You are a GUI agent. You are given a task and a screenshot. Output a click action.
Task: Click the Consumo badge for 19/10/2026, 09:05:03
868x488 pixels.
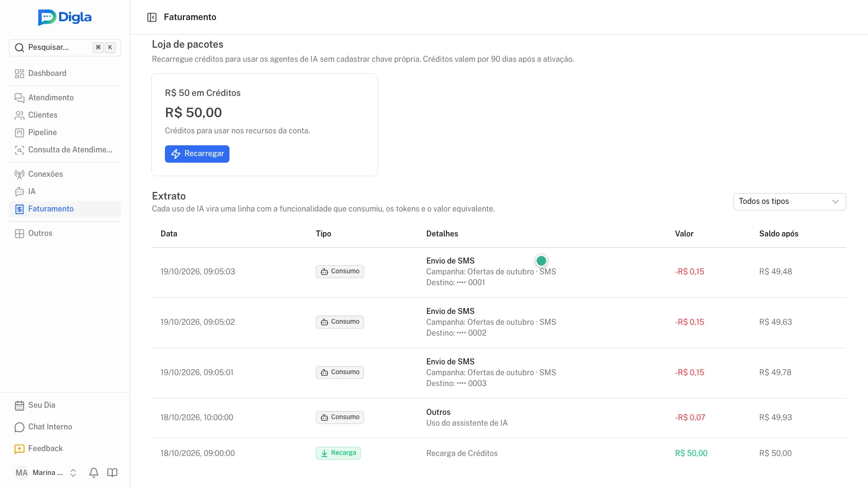(340, 272)
